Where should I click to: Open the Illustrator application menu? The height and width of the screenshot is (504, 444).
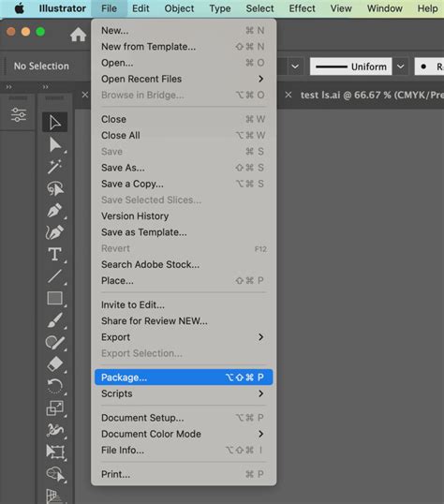click(x=63, y=8)
